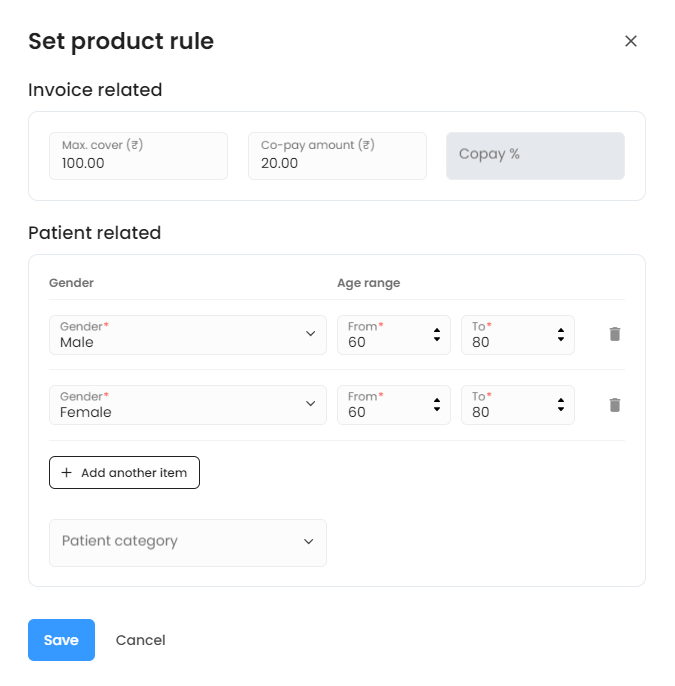Increase the Female row From age
675x686 pixels.
point(437,399)
